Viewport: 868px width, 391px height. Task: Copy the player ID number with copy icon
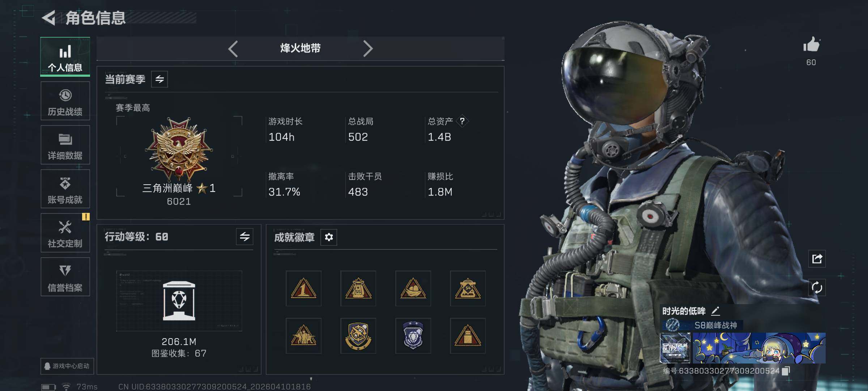[786, 371]
